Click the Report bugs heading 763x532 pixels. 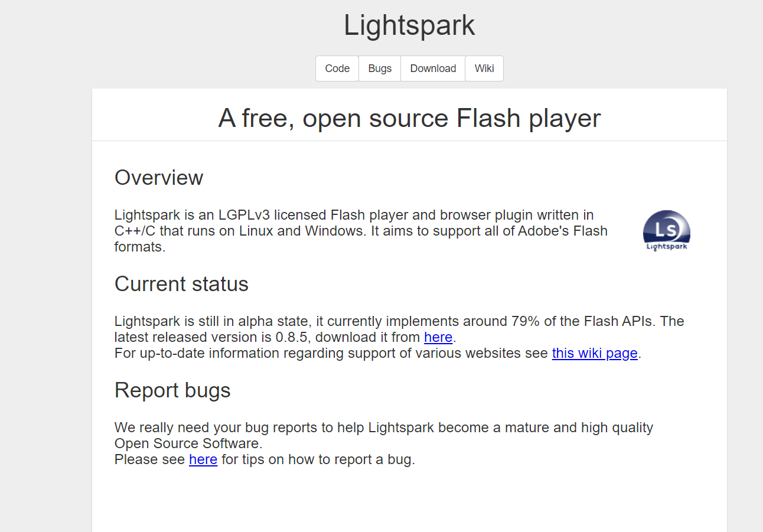pyautogui.click(x=172, y=390)
